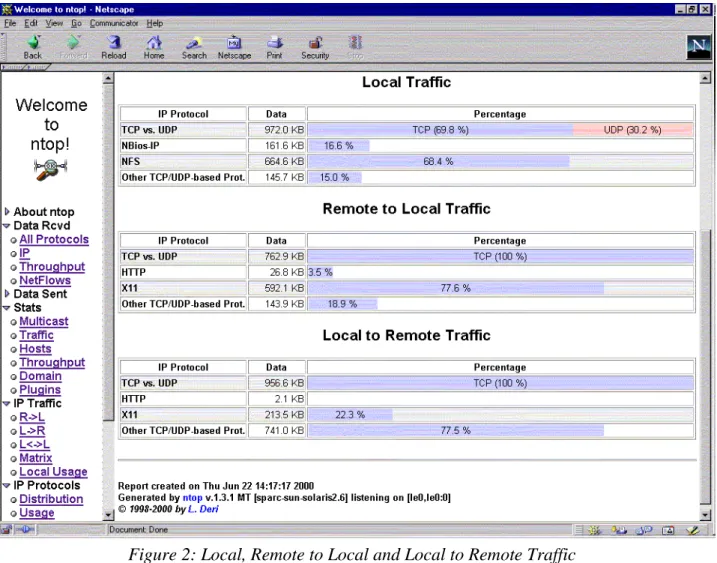717x563 pixels.
Task: Open Address Book status bar icon
Action: coord(668,530)
